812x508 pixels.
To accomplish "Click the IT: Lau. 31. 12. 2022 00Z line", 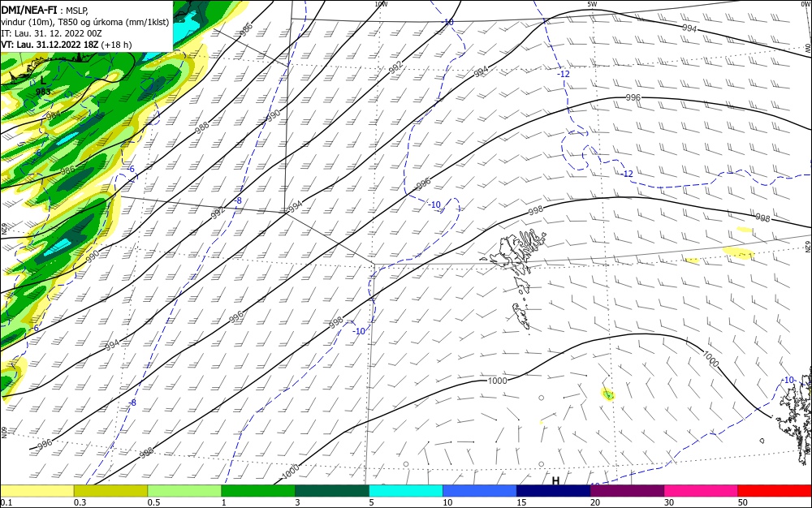I will click(52, 33).
